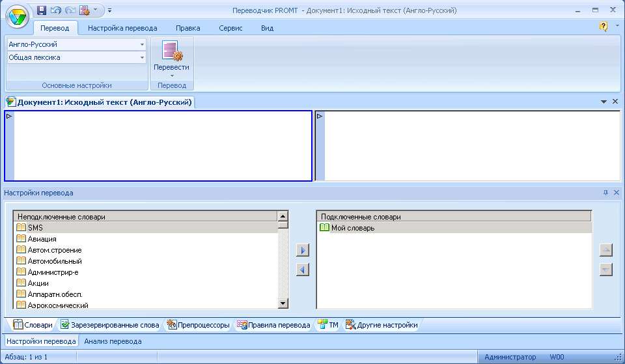625x364 pixels.
Task: Click dictionary list scrollbar up arrow
Action: point(283,216)
